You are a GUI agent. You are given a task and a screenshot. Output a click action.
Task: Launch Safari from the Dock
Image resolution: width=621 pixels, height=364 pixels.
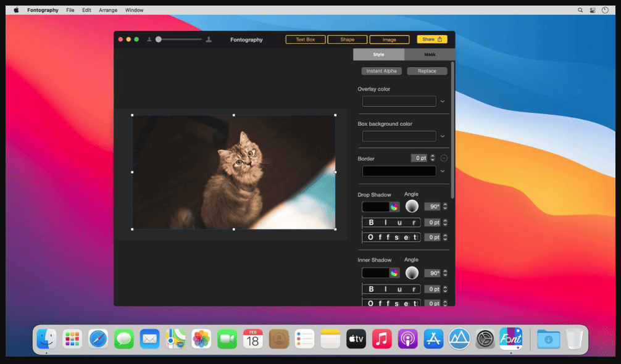coord(98,339)
